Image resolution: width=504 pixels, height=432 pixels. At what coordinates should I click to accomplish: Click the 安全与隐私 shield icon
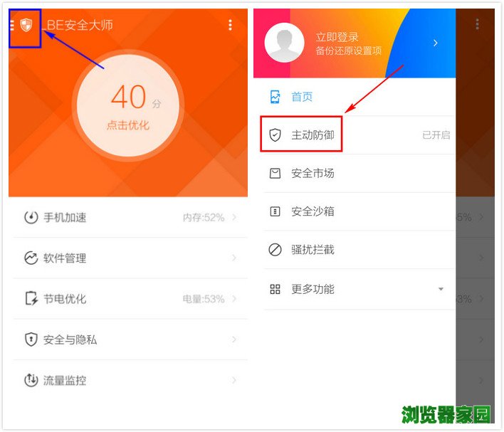[31, 339]
